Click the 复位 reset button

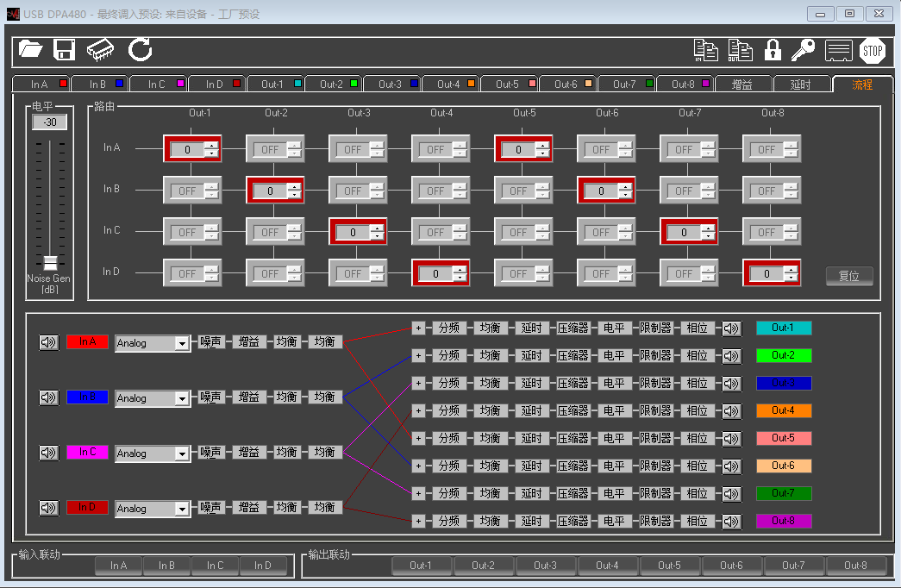849,276
